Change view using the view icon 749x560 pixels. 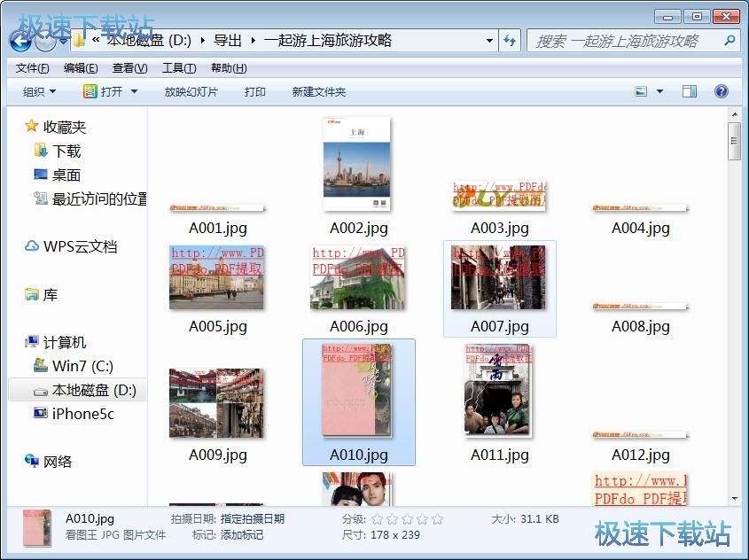tap(641, 91)
